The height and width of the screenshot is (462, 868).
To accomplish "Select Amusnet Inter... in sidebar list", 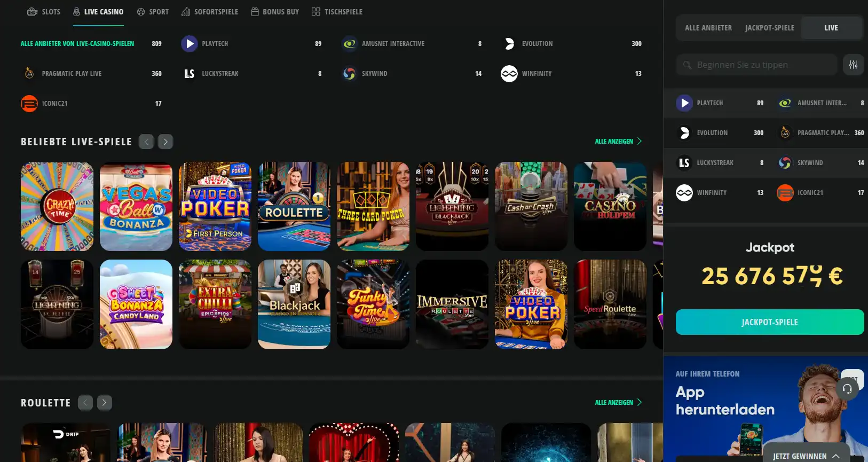I will click(821, 103).
